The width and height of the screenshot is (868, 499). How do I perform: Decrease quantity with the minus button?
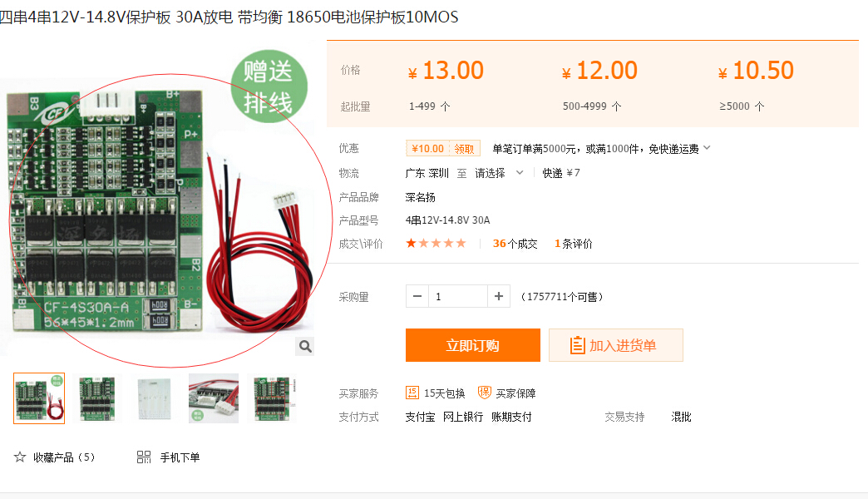point(417,296)
